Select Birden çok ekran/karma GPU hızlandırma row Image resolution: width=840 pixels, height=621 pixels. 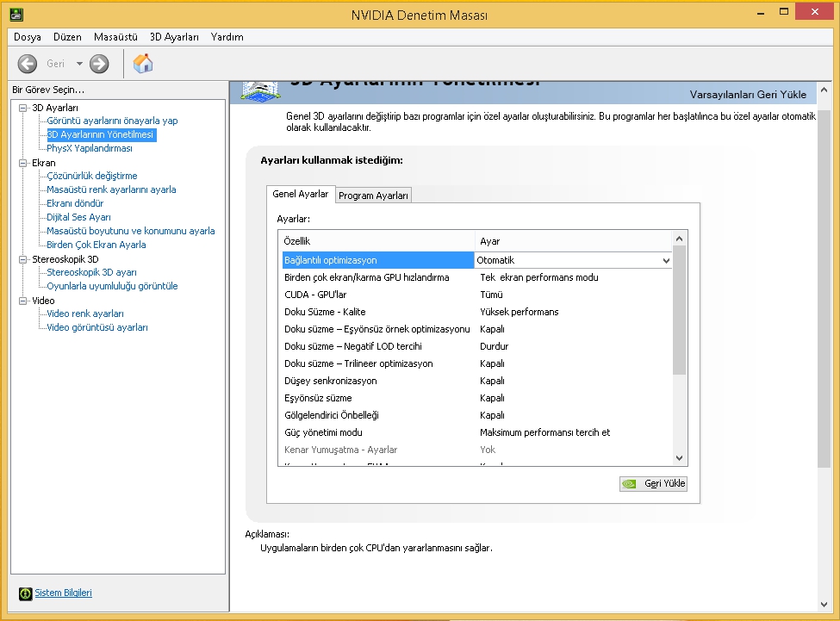476,277
